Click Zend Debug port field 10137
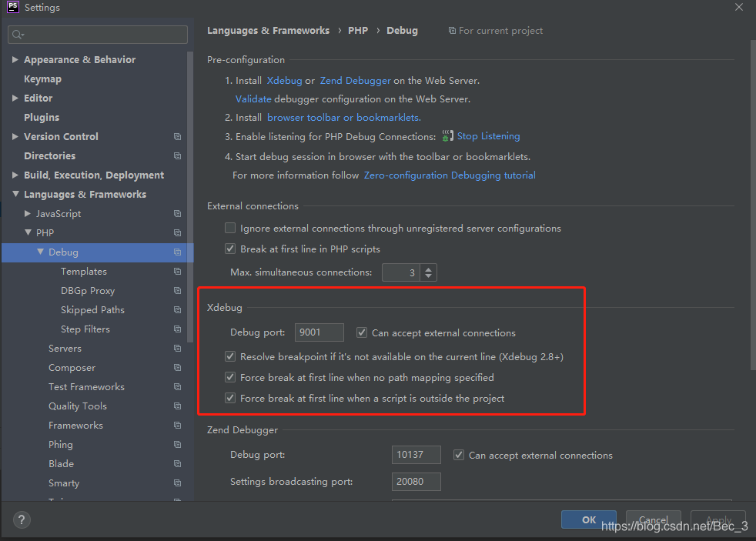 click(416, 455)
